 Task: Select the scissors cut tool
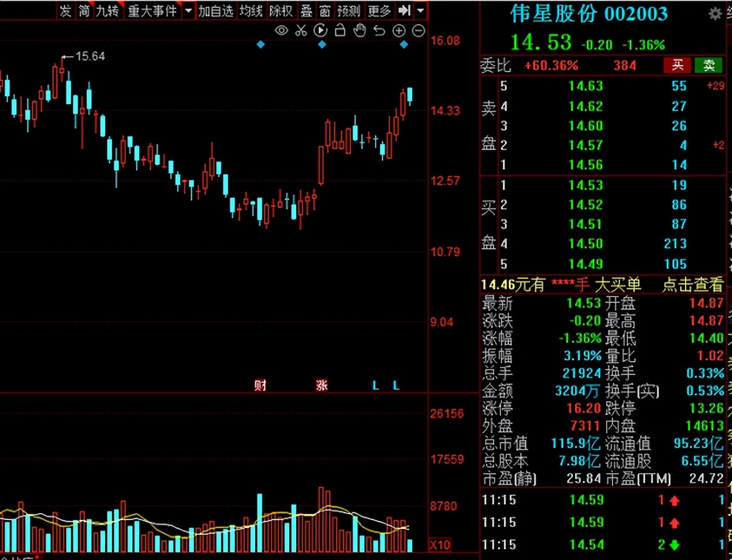pyautogui.click(x=301, y=31)
